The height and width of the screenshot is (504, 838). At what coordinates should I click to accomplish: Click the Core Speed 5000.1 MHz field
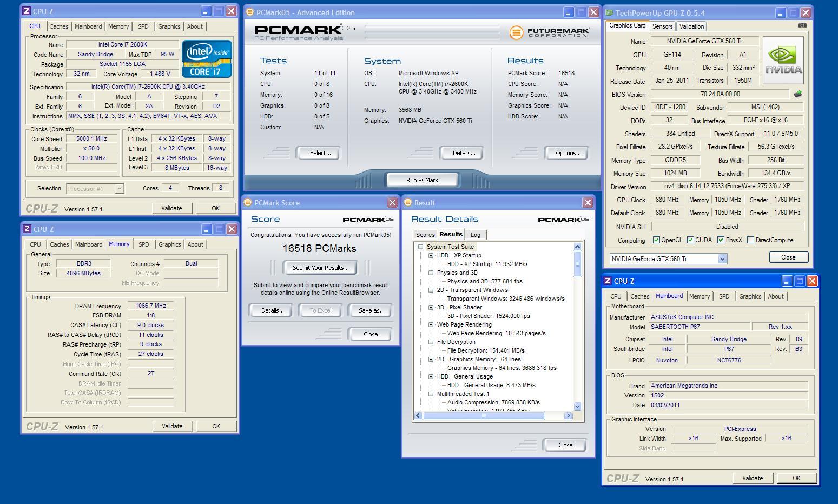click(91, 139)
